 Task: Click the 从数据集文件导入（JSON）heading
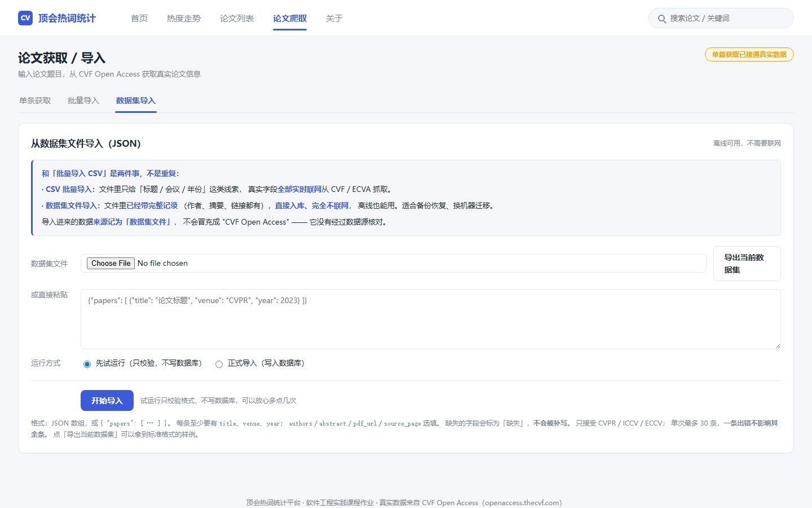[x=86, y=143]
